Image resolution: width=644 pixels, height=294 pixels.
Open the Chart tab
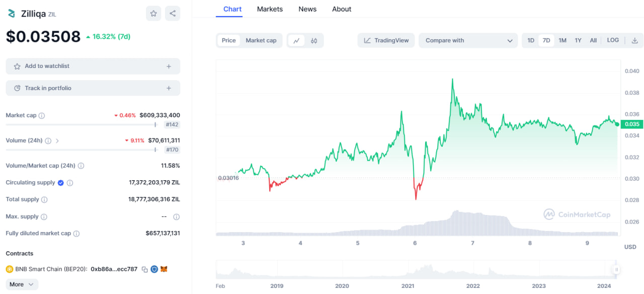[x=232, y=9]
